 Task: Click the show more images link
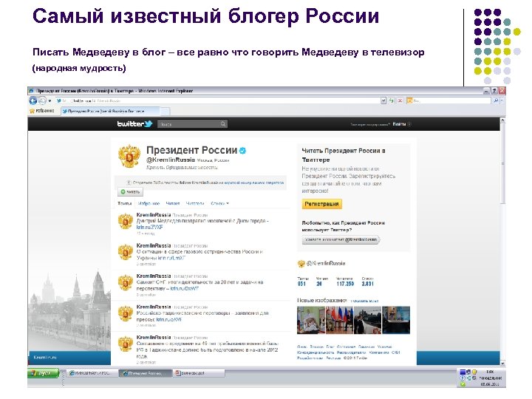364,301
